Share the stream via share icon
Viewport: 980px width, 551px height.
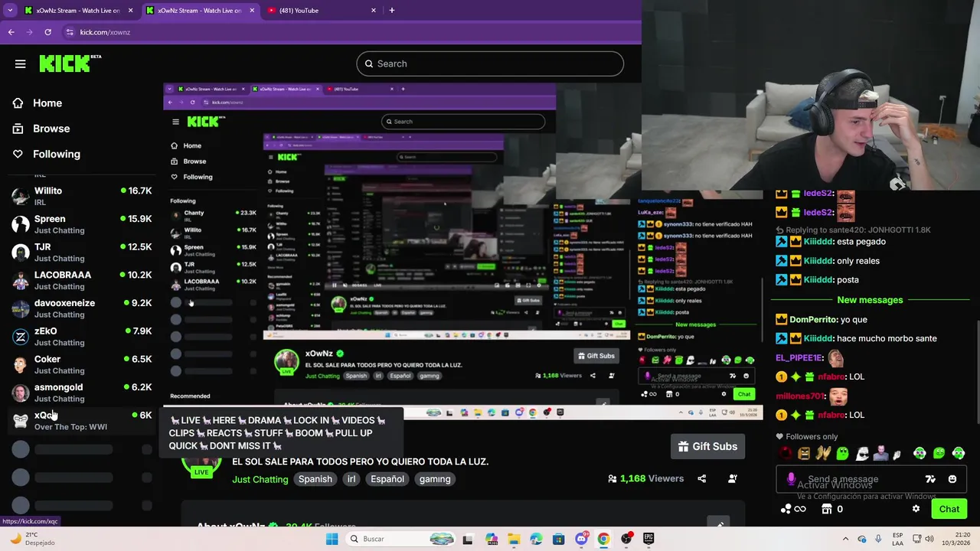(x=701, y=479)
